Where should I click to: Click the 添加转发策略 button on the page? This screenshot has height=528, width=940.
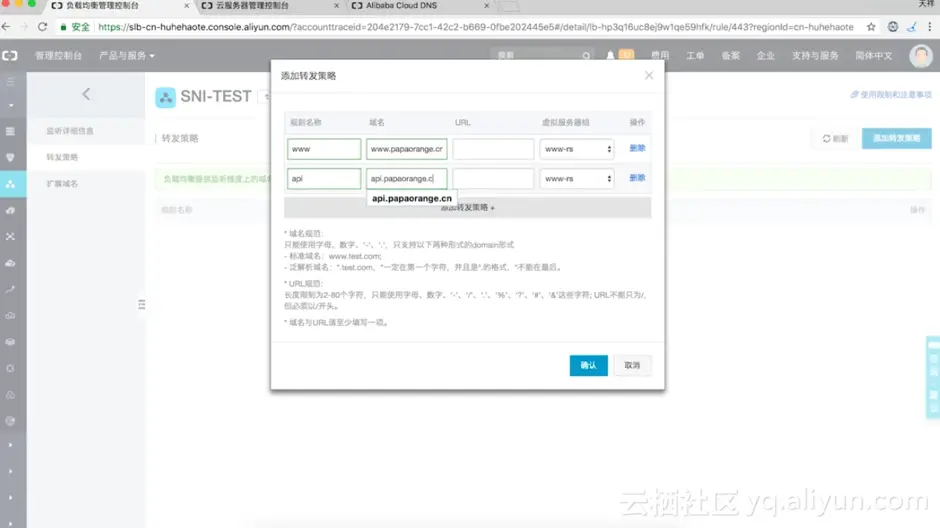click(896, 138)
